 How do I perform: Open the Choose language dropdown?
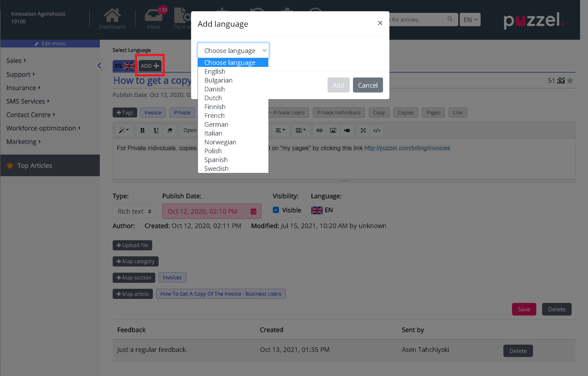coord(233,51)
